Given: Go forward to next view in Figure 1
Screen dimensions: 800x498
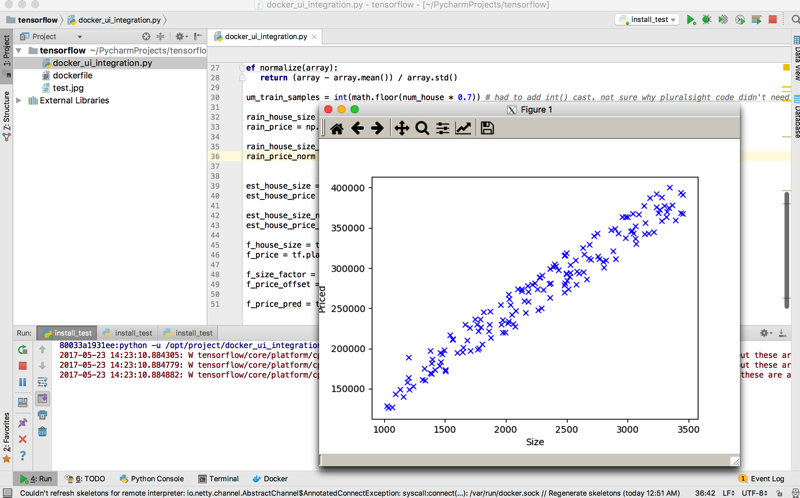Looking at the screenshot, I should pyautogui.click(x=377, y=129).
